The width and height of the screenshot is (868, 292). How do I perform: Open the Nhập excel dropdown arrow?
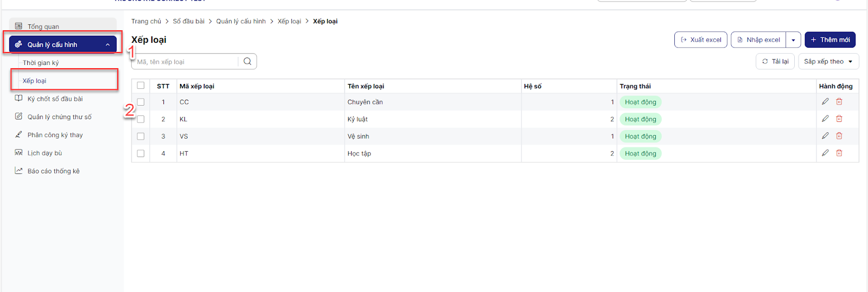[793, 40]
